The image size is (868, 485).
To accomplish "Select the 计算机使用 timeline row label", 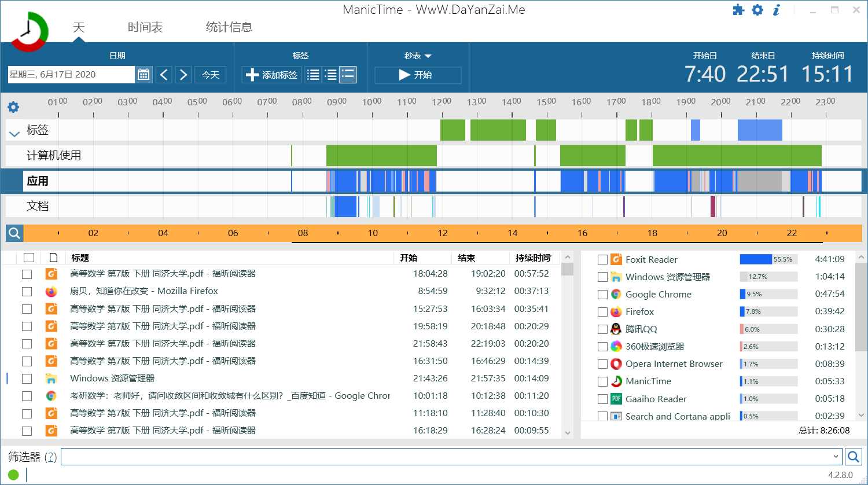I will coord(54,155).
